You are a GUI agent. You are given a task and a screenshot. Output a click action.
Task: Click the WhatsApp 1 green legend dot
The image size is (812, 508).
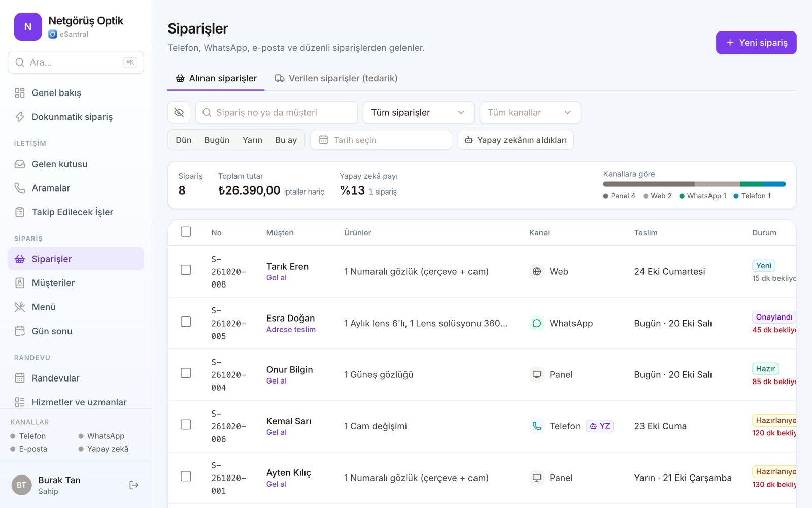[682, 196]
